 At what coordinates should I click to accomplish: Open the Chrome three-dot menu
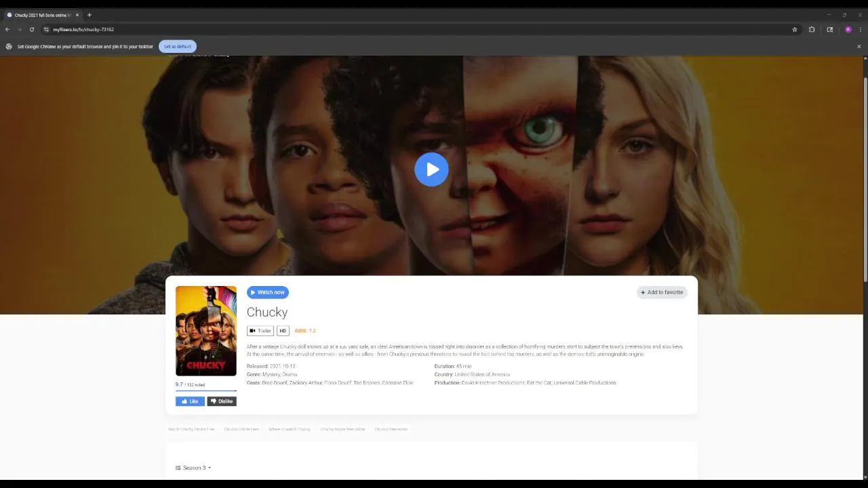861,29
